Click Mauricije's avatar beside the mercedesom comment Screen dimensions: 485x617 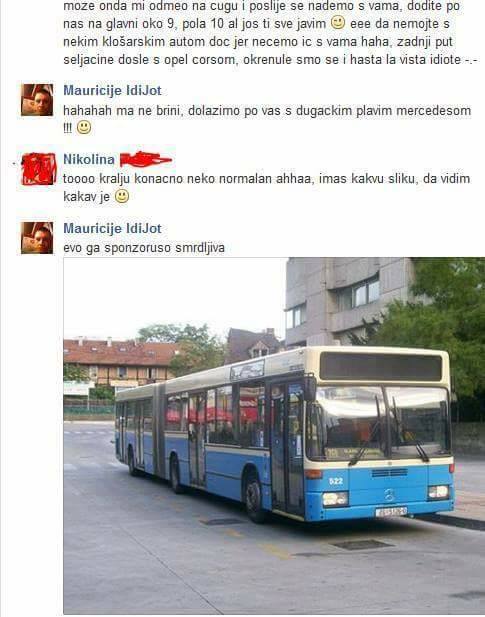(37, 100)
